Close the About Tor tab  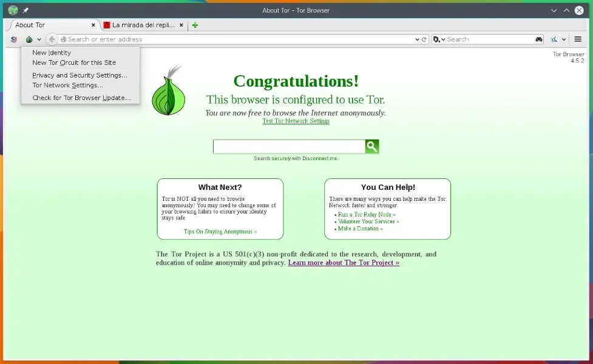click(93, 25)
